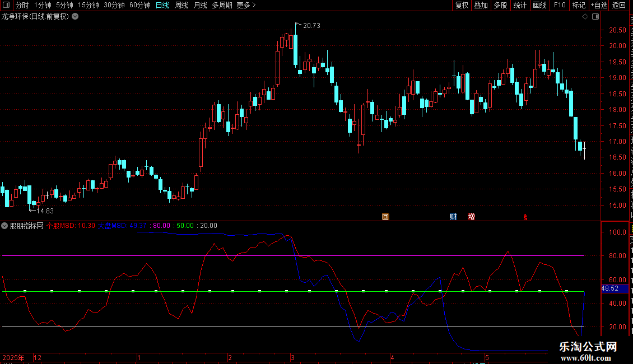Click the 个股MSD: 10.30 indicator value

[x=71, y=226]
